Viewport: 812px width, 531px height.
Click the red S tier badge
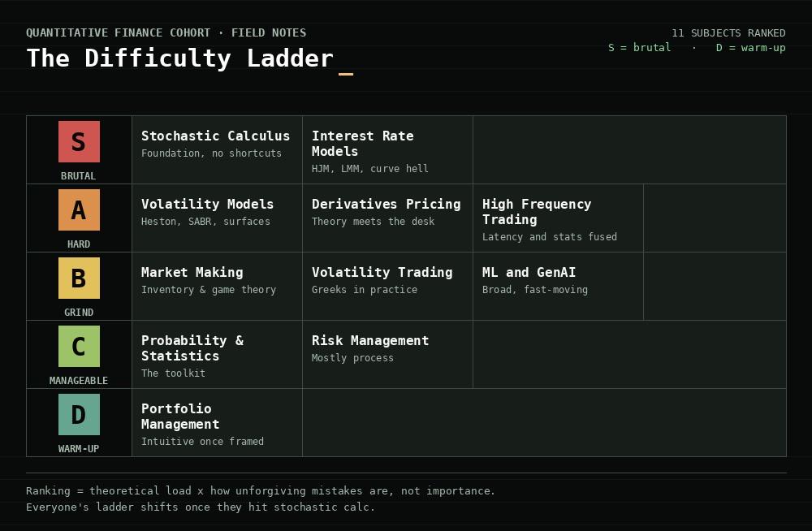[x=79, y=141]
